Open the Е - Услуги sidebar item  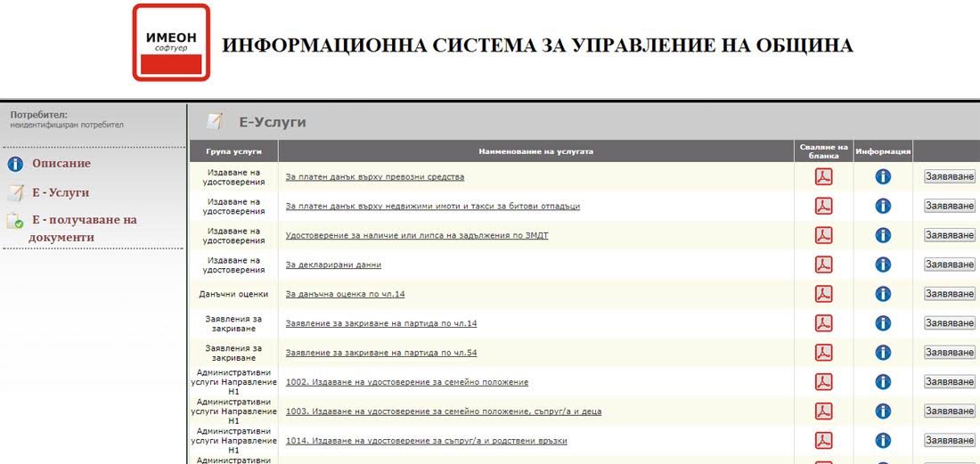61,193
